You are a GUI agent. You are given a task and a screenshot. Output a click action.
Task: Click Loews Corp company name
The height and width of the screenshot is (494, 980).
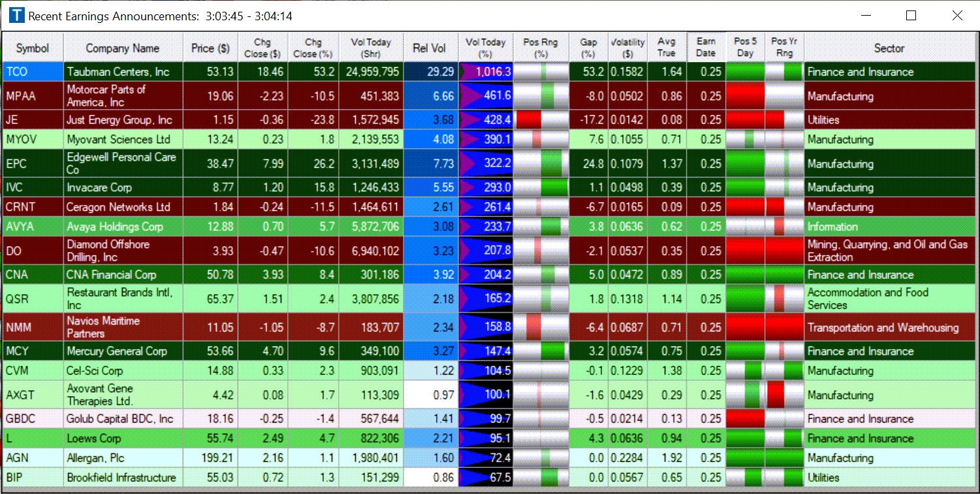[94, 438]
